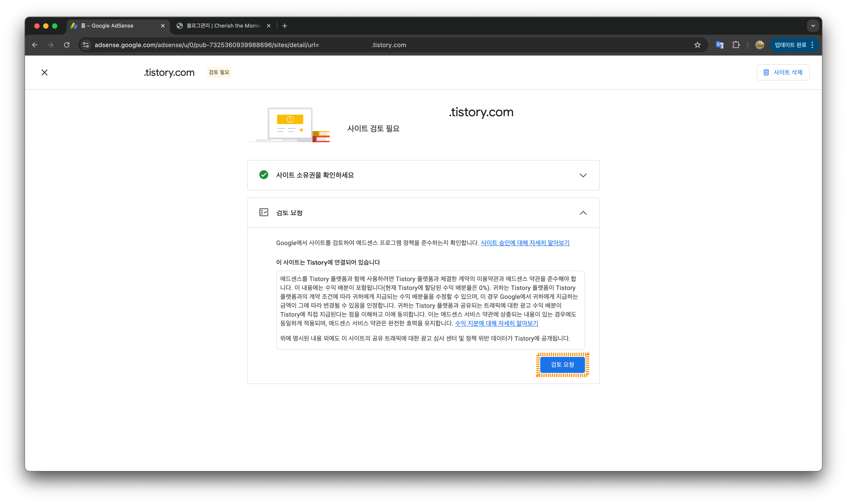Screen dimensions: 847x504
Task: Open the Chrome profile avatar
Action: click(760, 45)
